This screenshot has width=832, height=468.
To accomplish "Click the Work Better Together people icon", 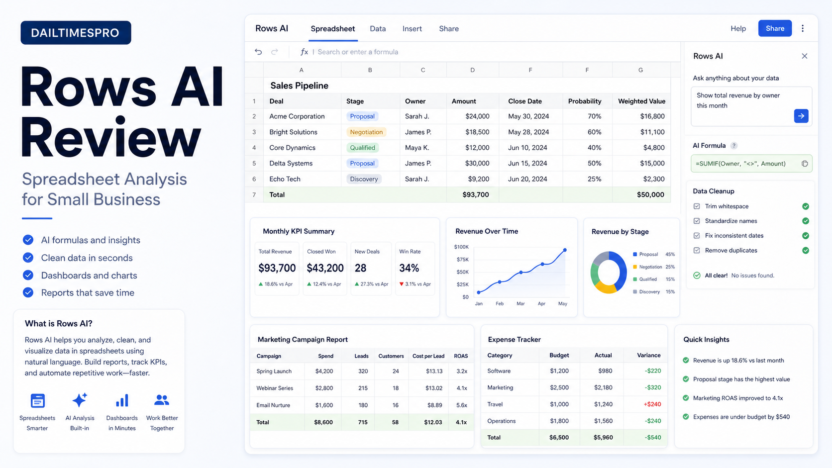I will (162, 400).
